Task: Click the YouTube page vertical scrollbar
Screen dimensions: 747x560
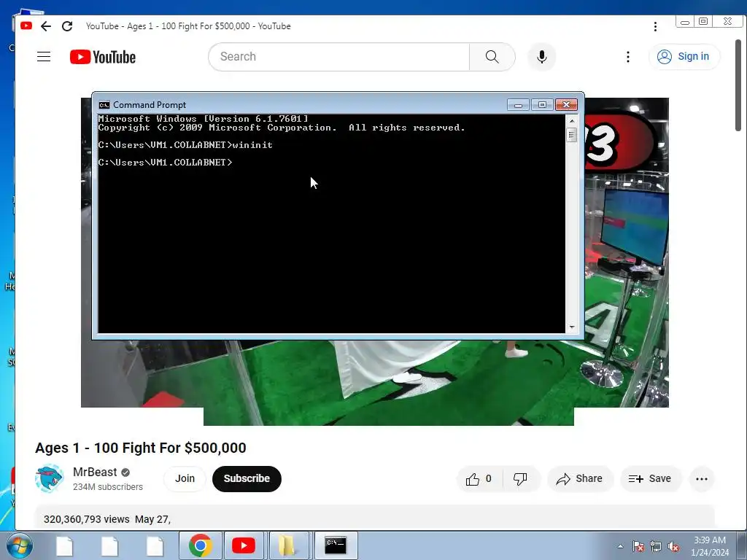Action: click(x=738, y=86)
